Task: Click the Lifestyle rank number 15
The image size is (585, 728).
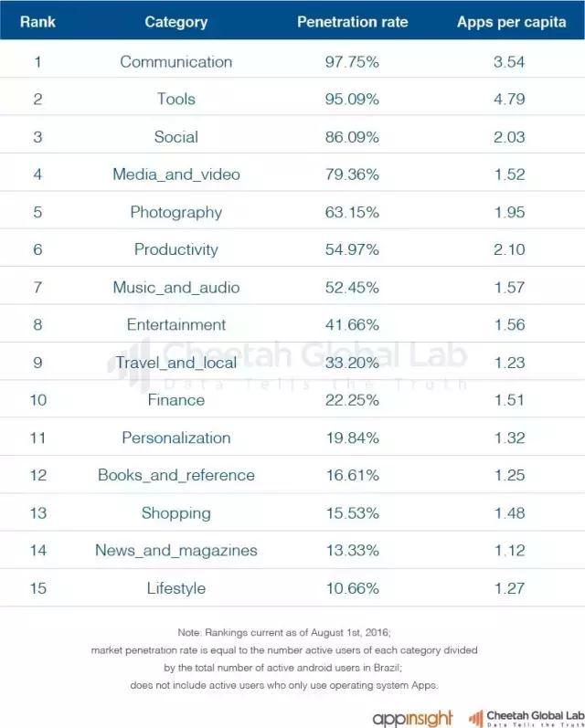Action: (37, 588)
